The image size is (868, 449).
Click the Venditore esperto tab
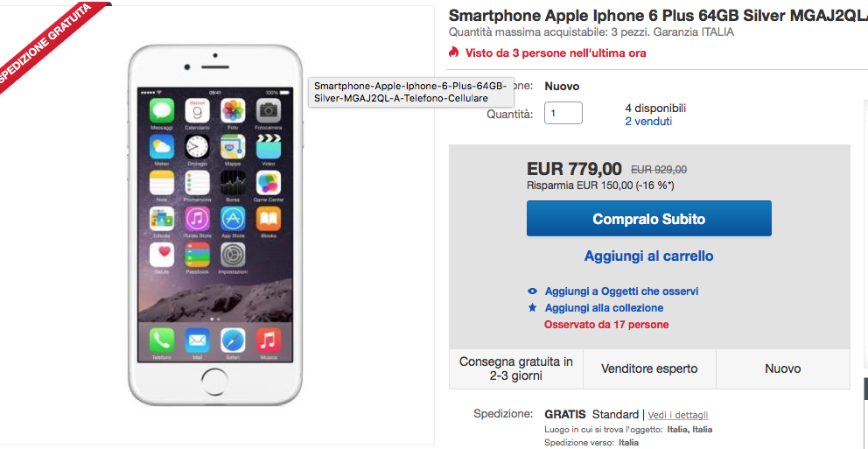(649, 368)
